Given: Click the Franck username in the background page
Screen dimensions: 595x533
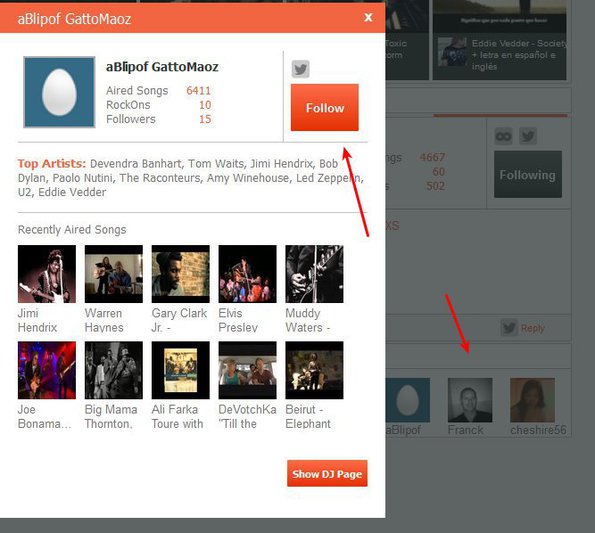Looking at the screenshot, I should click(465, 430).
